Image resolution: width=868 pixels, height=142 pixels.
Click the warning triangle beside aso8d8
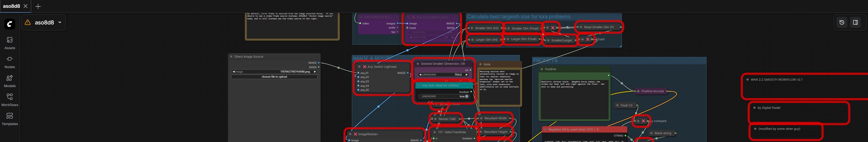28,22
